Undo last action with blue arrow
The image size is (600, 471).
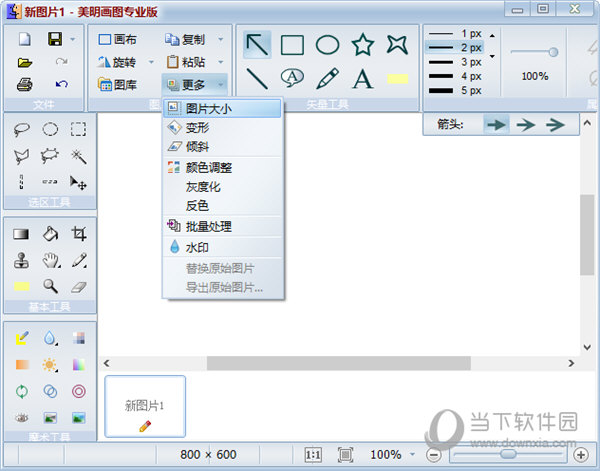pyautogui.click(x=62, y=84)
